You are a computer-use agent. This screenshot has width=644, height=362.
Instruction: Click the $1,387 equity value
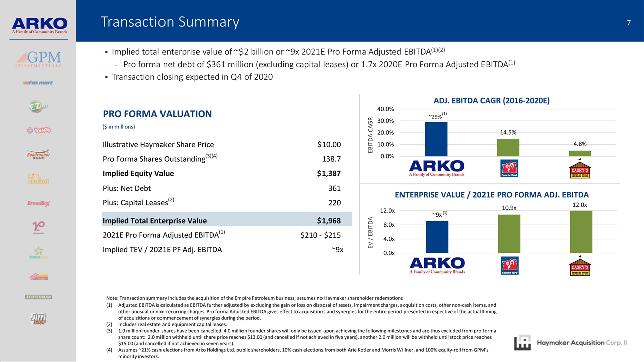[x=329, y=173]
